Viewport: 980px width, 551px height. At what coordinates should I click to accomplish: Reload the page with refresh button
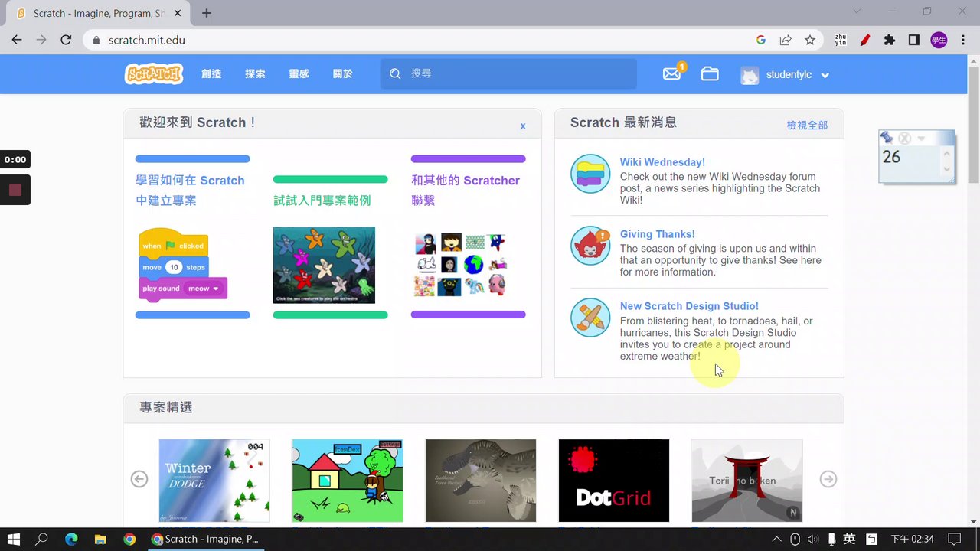tap(66, 40)
